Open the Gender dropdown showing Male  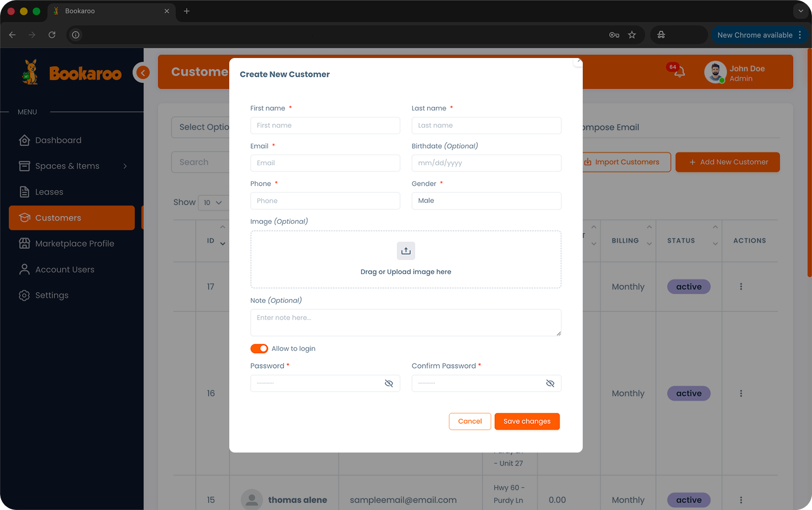(x=486, y=201)
